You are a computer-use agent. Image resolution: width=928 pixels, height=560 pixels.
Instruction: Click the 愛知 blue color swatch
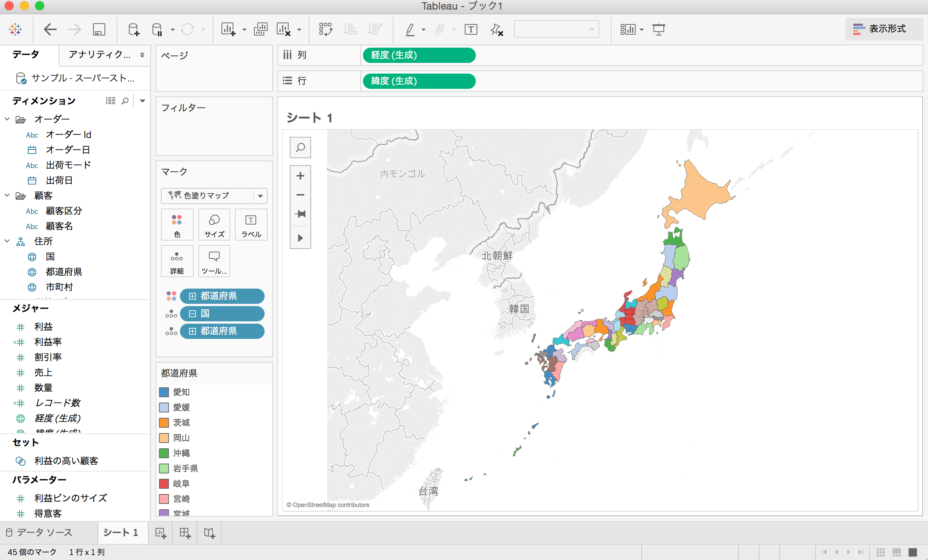[164, 392]
